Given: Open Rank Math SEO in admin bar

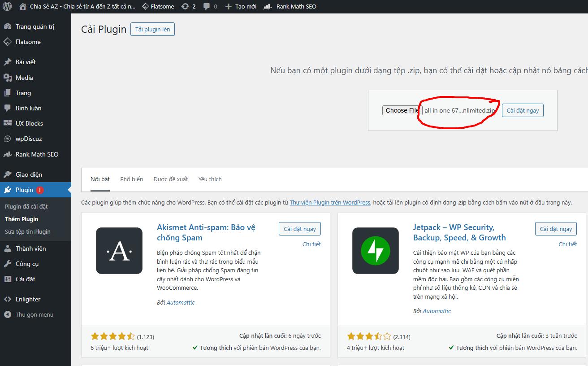Looking at the screenshot, I should 290,7.
